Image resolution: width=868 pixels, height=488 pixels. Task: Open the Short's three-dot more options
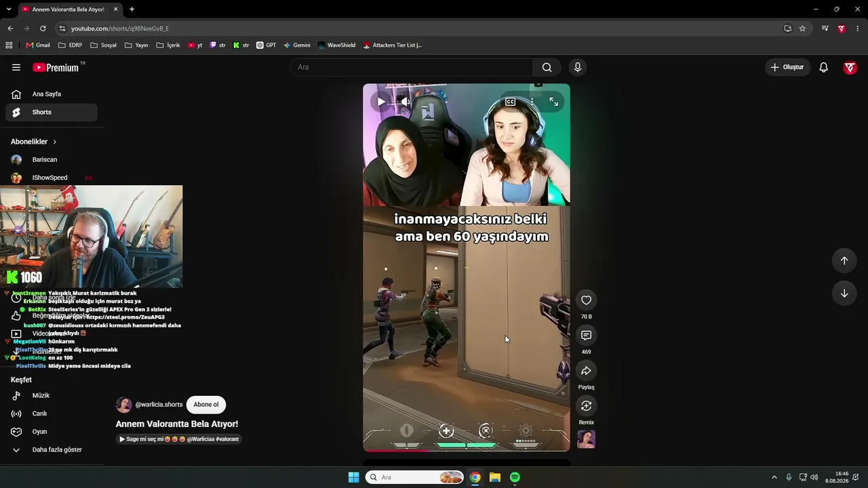coord(532,102)
